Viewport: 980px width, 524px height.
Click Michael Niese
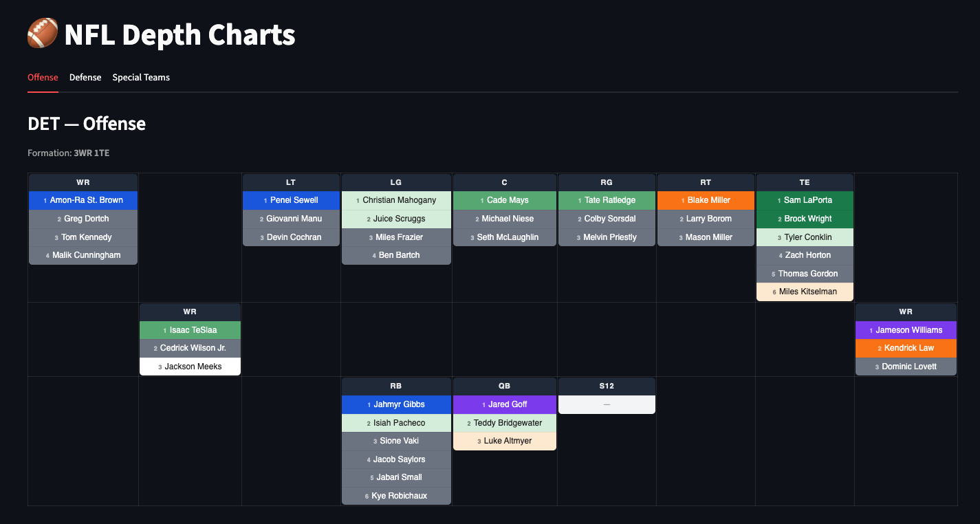point(505,219)
